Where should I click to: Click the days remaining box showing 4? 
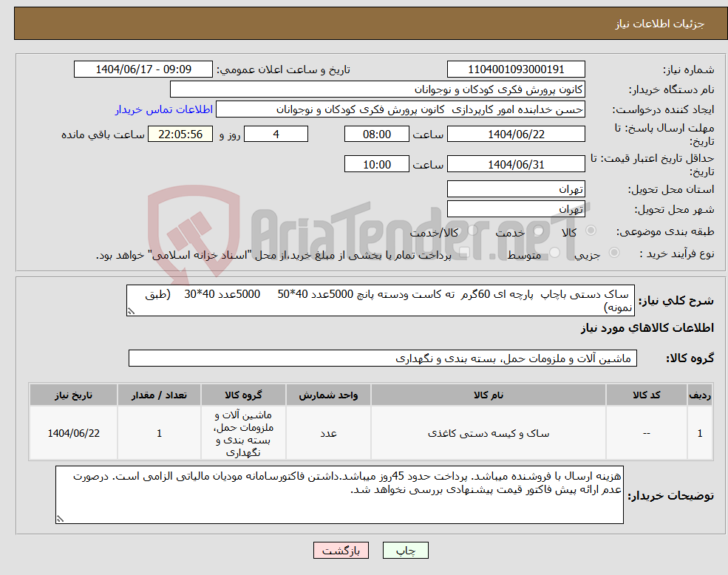pyautogui.click(x=276, y=134)
